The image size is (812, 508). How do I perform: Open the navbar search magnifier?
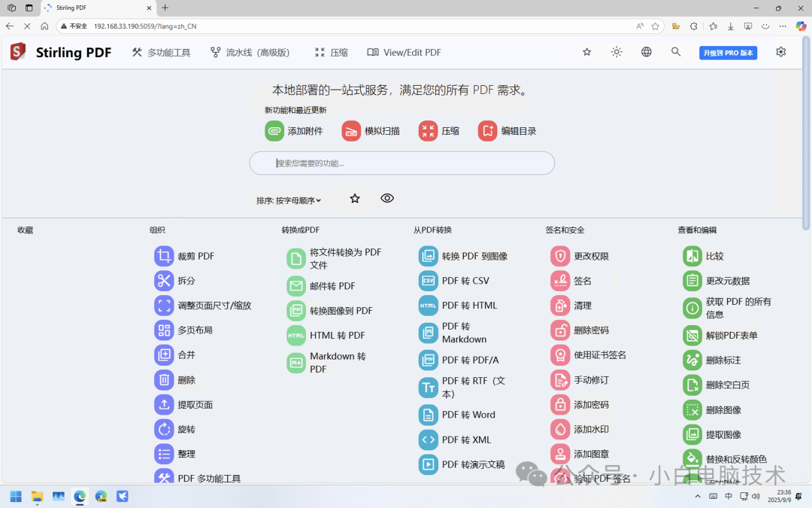point(676,52)
